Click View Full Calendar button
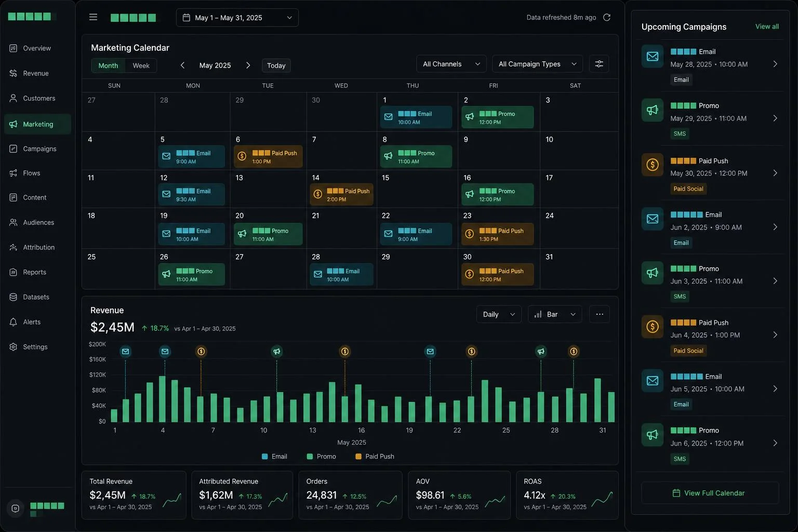The image size is (798, 532). coord(710,493)
